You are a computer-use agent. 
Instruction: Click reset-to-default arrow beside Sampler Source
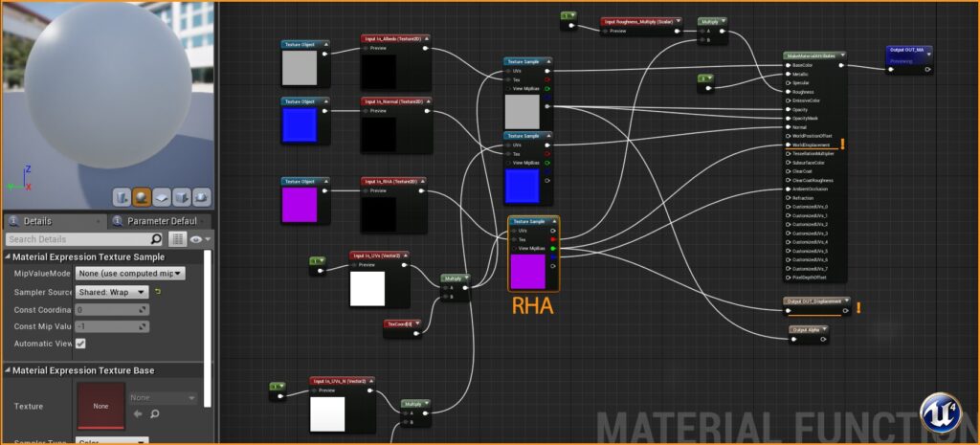(158, 292)
